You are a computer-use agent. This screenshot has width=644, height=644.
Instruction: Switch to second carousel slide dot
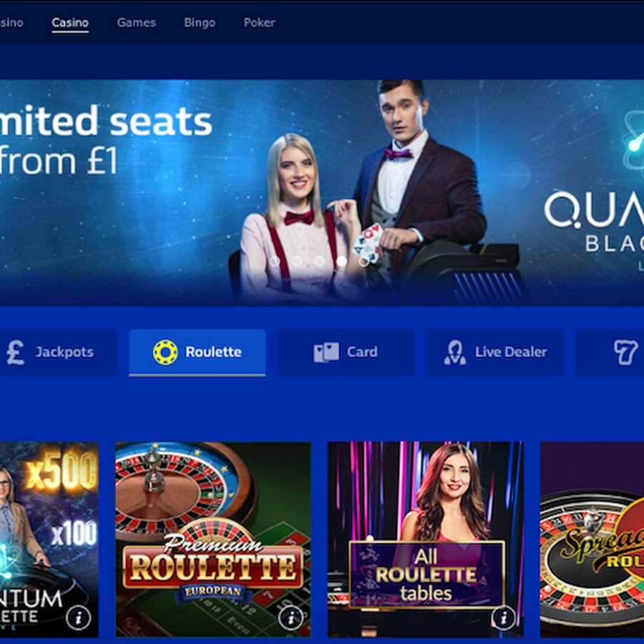296,260
